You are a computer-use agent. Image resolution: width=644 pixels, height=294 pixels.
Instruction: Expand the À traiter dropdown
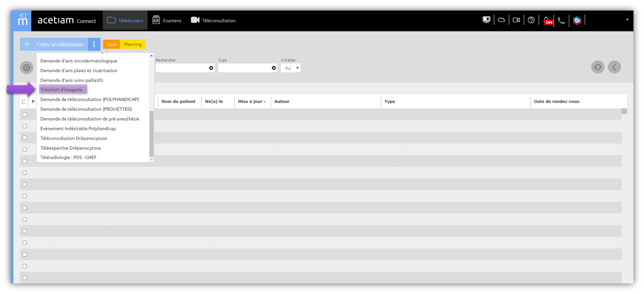click(x=291, y=68)
